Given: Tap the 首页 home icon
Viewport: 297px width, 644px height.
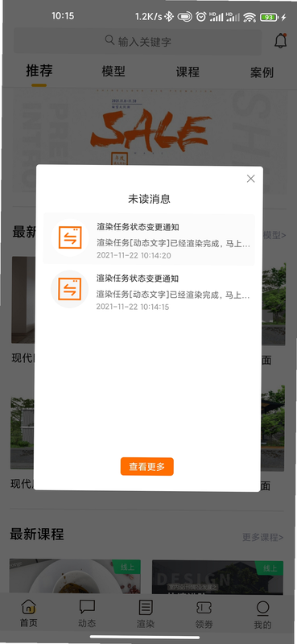Looking at the screenshot, I should point(29,613).
